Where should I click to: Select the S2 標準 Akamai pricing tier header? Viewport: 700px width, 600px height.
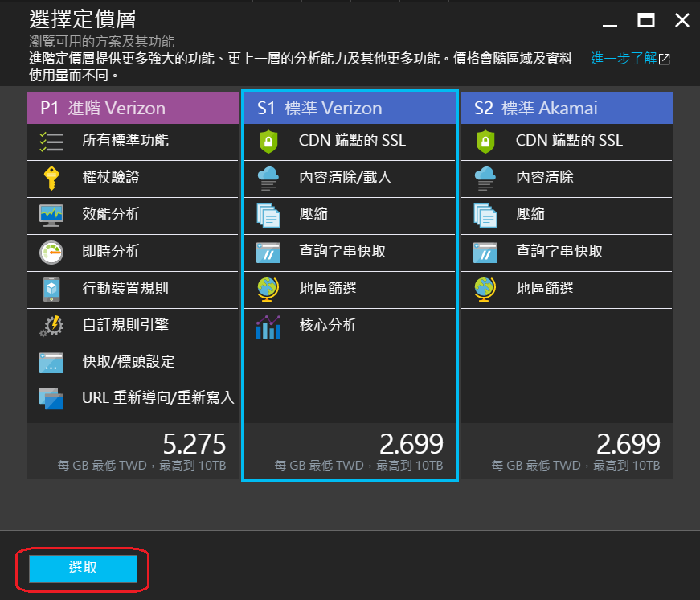(567, 108)
